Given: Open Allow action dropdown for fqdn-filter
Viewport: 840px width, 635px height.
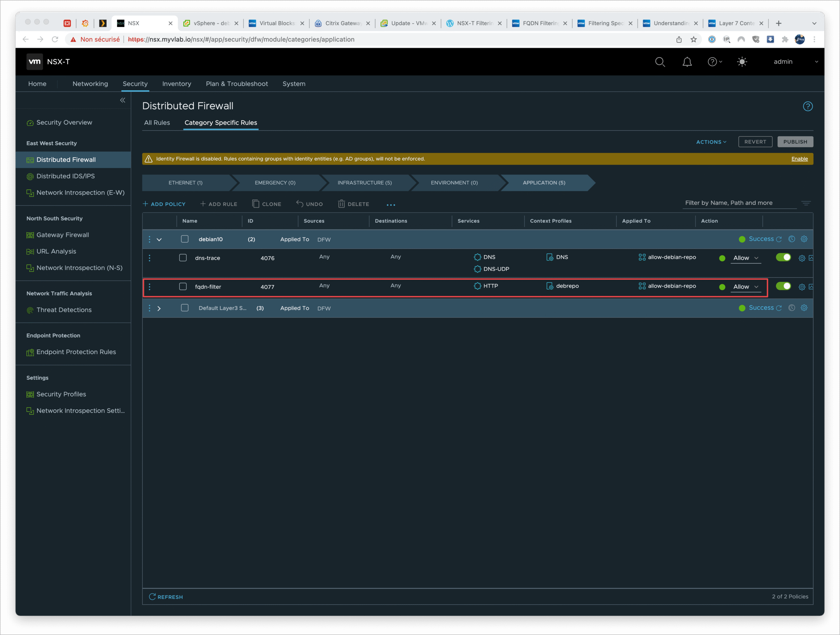Looking at the screenshot, I should [745, 287].
